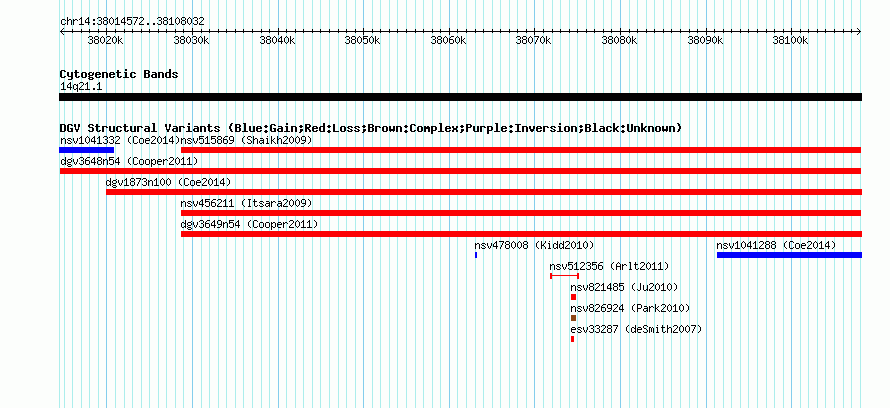Click the nsv1041332 (Coe2014) label
This screenshot has width=890, height=408.
coord(119,140)
